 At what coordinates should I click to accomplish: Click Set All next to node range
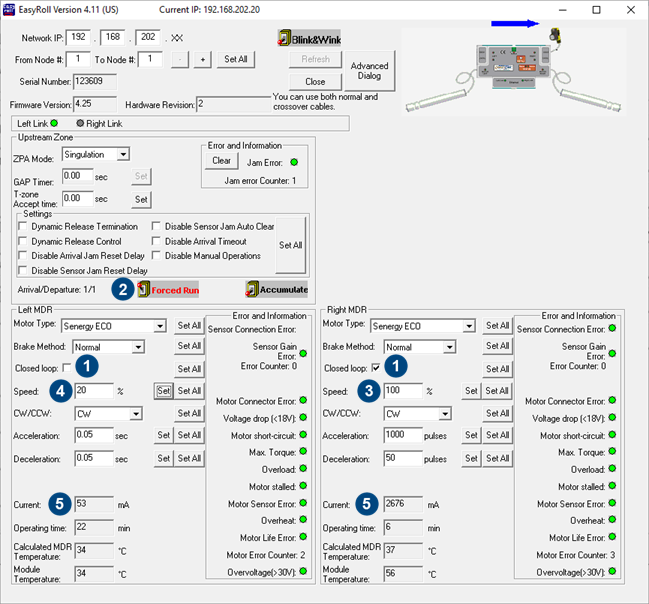236,59
